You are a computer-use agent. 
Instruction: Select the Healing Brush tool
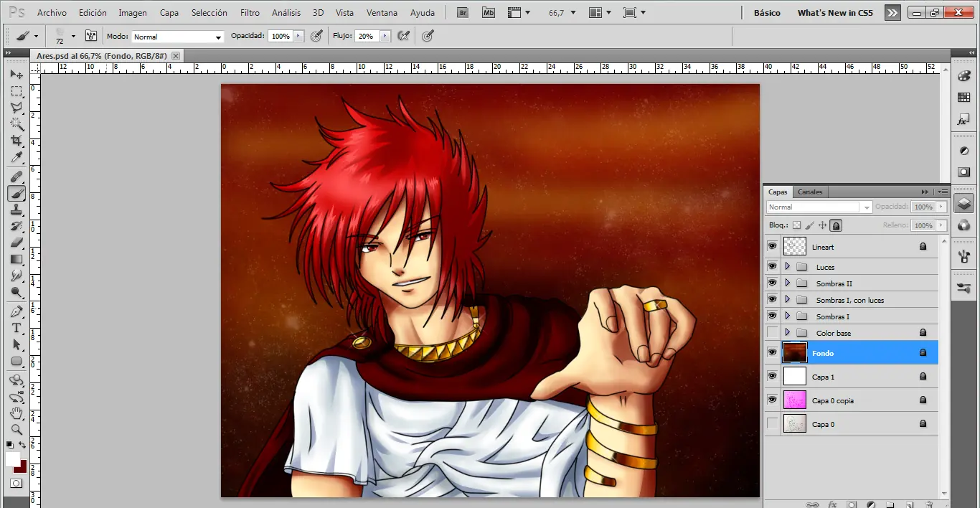17,177
